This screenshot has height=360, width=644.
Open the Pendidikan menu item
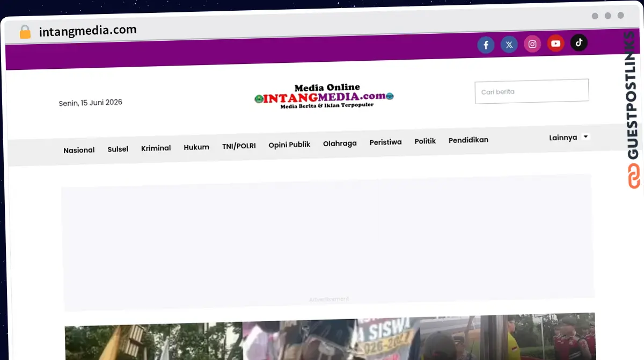point(469,140)
